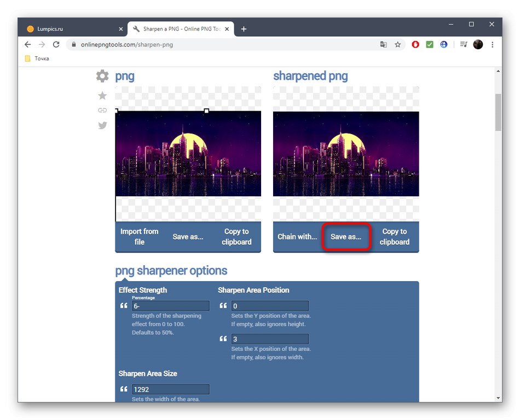Click the selection handle on original png
Viewport: 520px width, 420px height.
[206, 110]
